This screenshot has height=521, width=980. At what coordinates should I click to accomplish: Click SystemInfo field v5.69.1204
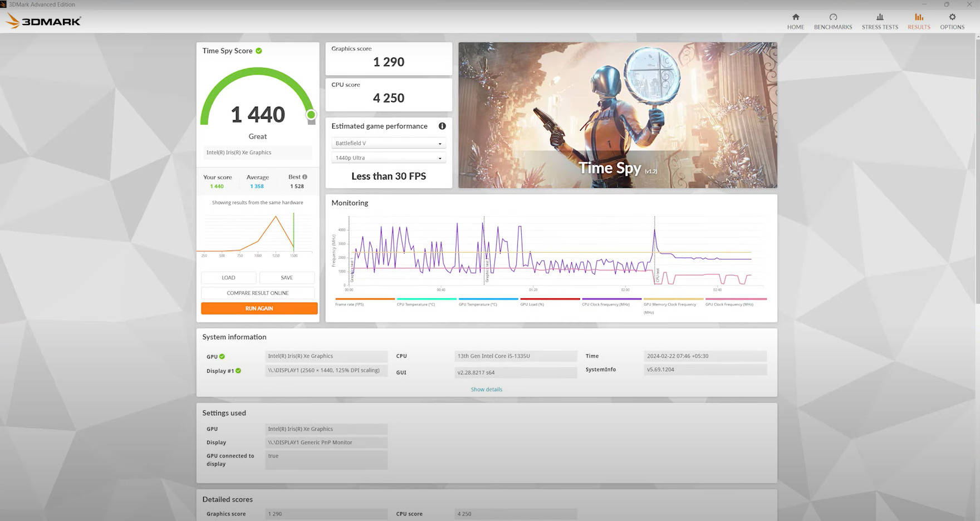(x=705, y=370)
